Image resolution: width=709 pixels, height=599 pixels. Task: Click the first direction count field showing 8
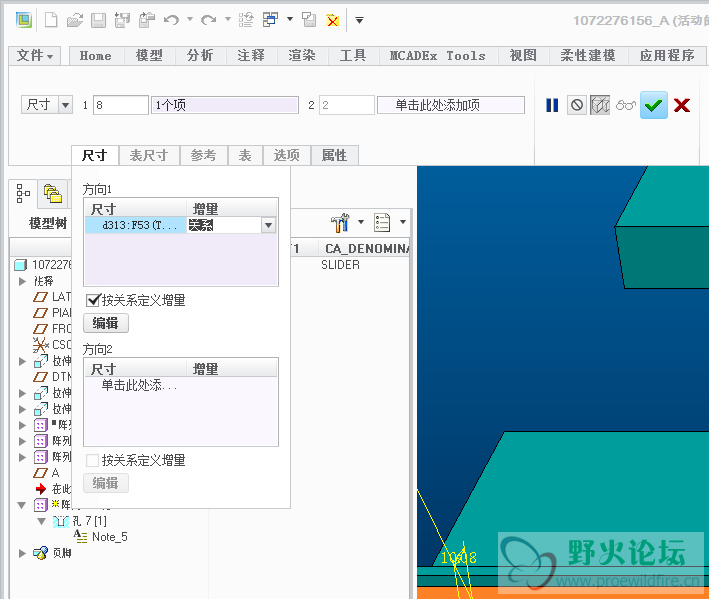click(121, 105)
